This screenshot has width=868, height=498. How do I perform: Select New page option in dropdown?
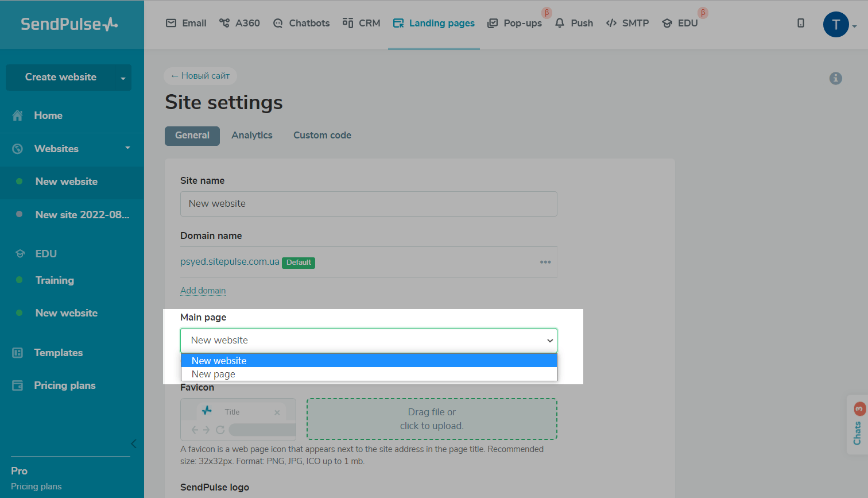pyautogui.click(x=369, y=374)
